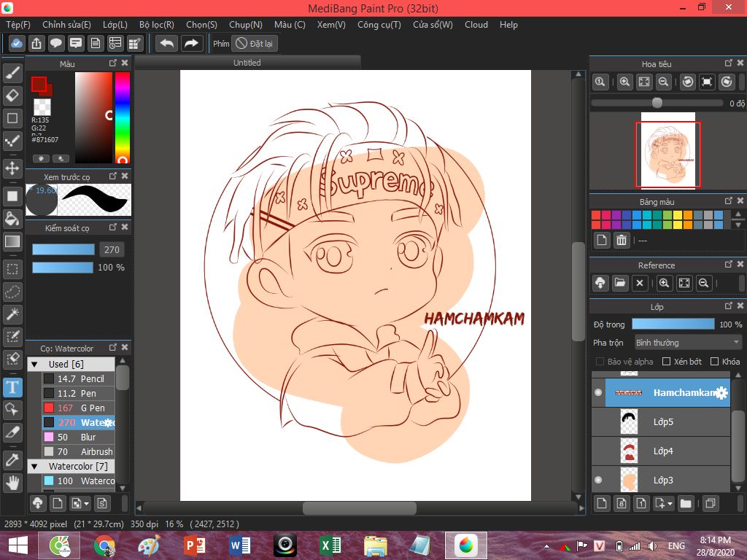Fit Navigator view to screen
This screenshot has width=747, height=560.
644,82
